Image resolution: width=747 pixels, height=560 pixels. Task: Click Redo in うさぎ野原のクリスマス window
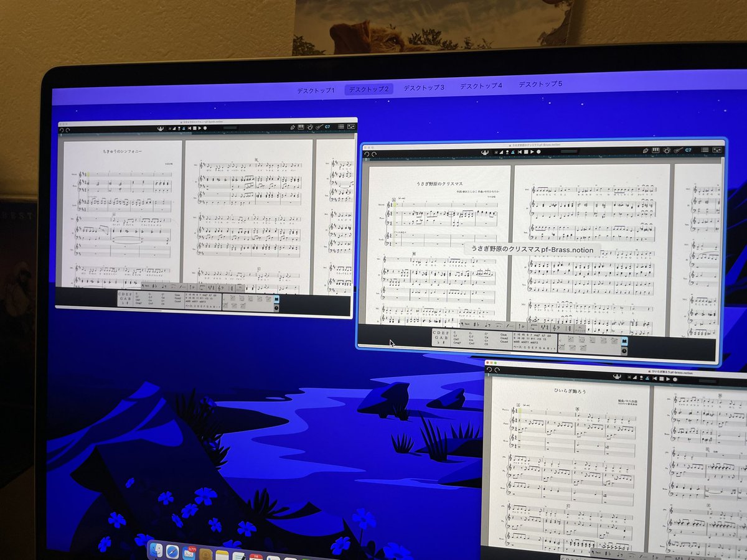374,154
